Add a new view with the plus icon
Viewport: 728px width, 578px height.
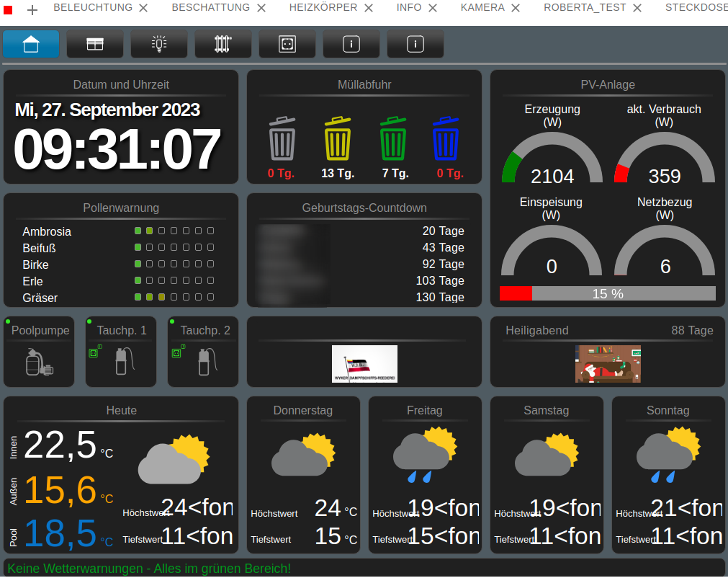click(x=32, y=10)
